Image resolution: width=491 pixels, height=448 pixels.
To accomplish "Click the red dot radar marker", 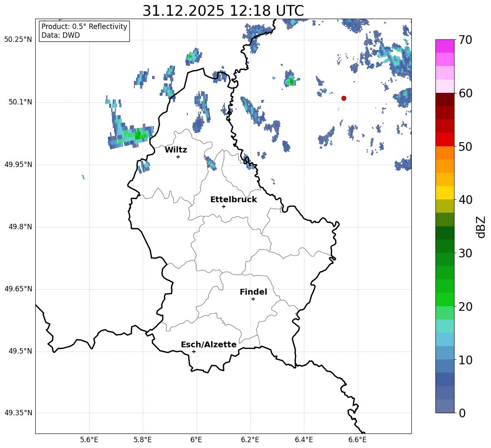I will click(344, 98).
